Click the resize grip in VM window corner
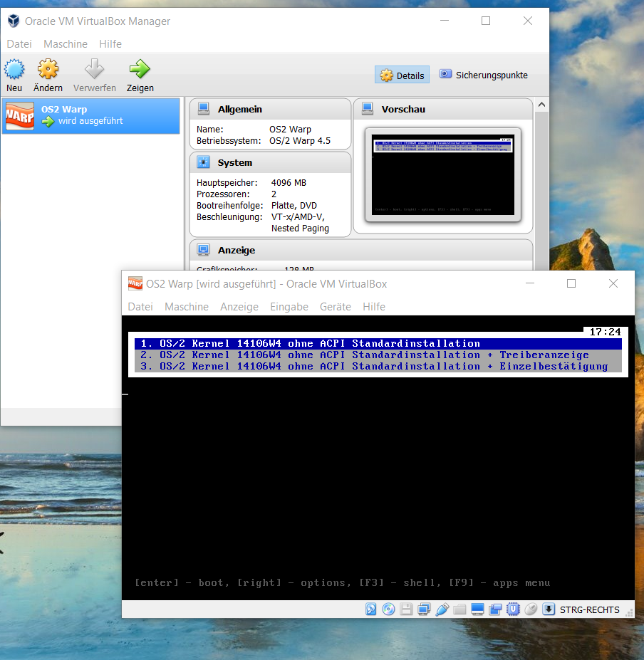 (x=629, y=613)
